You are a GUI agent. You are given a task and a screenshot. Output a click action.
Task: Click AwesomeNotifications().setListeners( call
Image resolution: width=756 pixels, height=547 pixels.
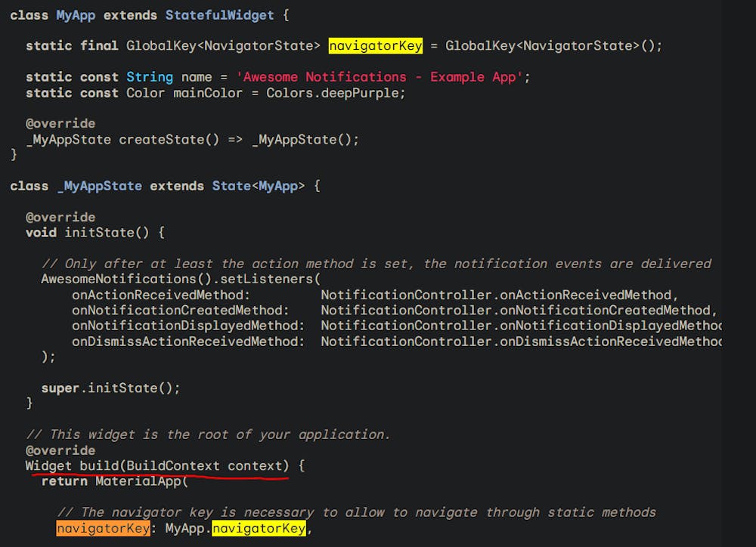[181, 279]
